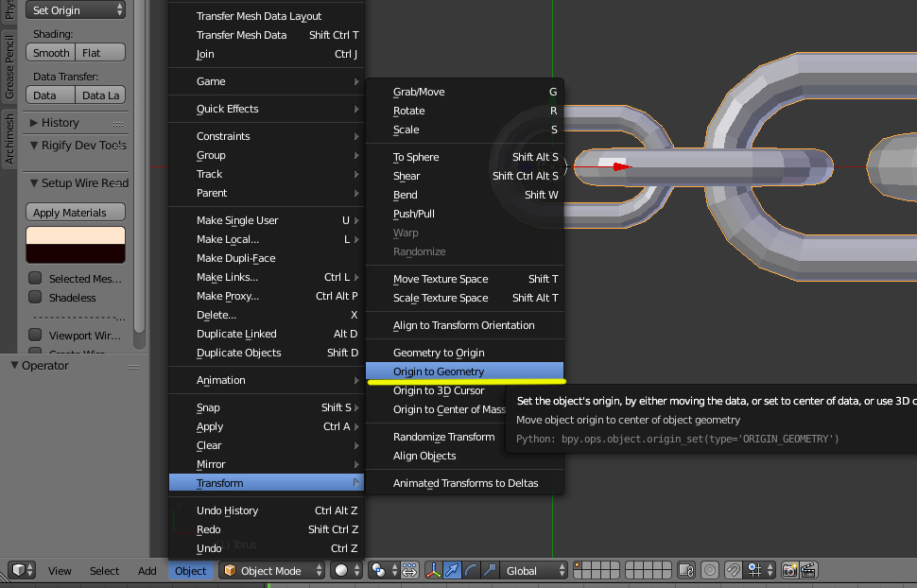Select Animated Transforms to Deltas

[x=464, y=483]
